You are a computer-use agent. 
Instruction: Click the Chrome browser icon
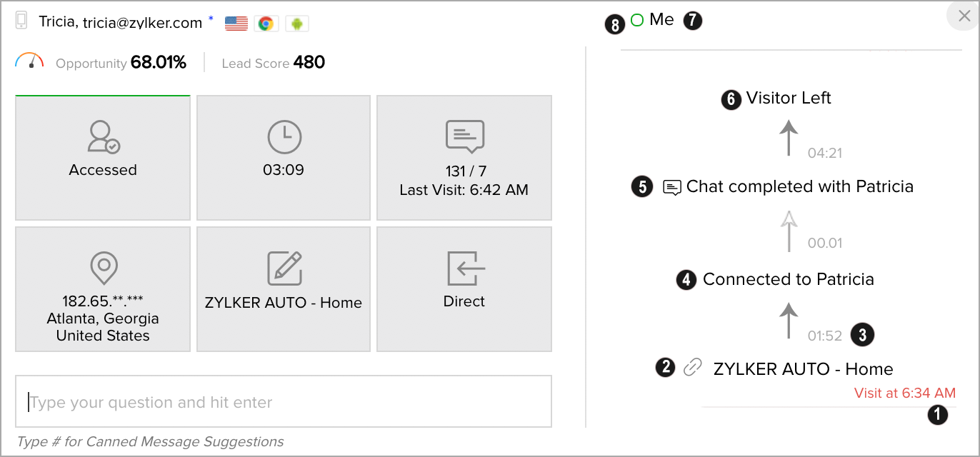tap(266, 24)
